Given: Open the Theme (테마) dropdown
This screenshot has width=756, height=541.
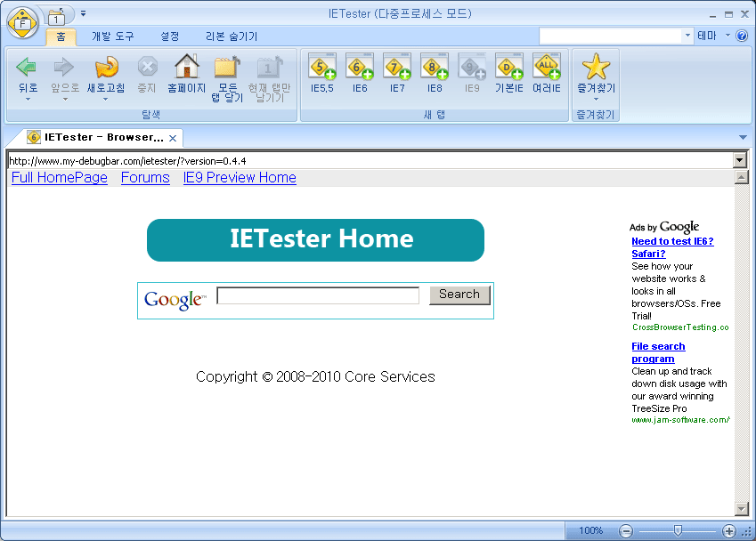Looking at the screenshot, I should 712,36.
